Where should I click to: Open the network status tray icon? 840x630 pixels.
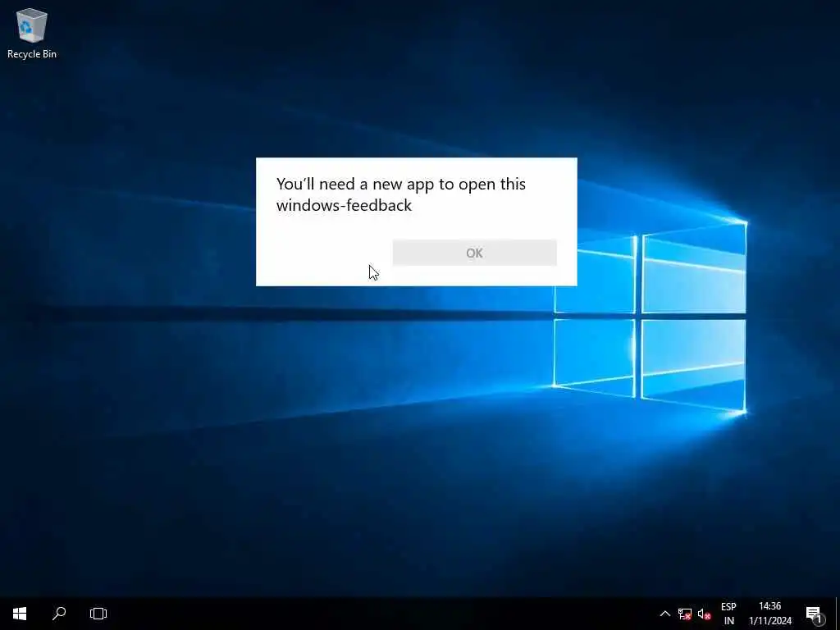(685, 614)
